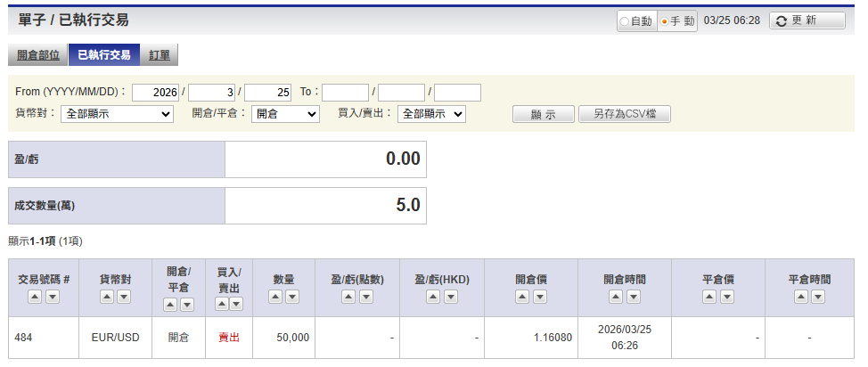Image resolution: width=868 pixels, height=367 pixels.
Task: Click the From day field showing 25
Action: [268, 93]
